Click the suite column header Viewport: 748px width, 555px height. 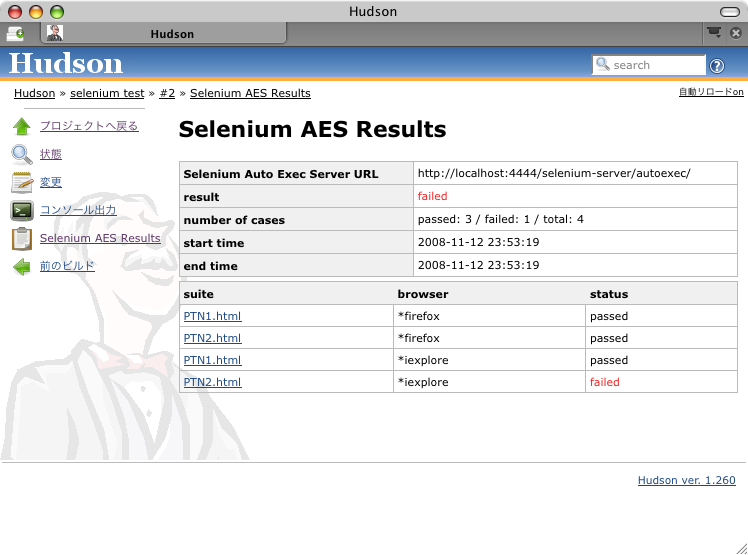coord(198,294)
